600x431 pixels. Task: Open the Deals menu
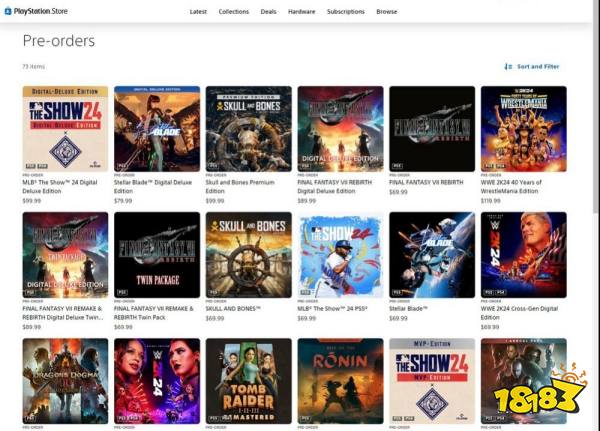[x=268, y=12]
